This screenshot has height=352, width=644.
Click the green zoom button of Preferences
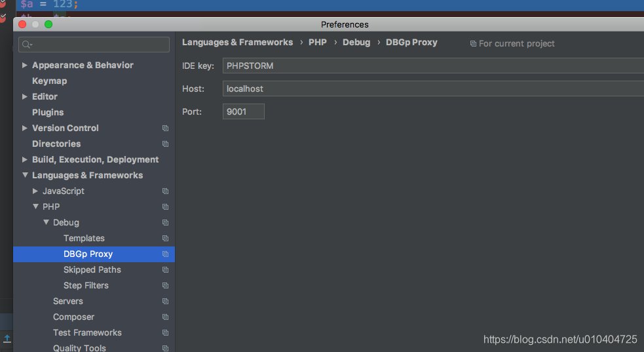(48, 24)
